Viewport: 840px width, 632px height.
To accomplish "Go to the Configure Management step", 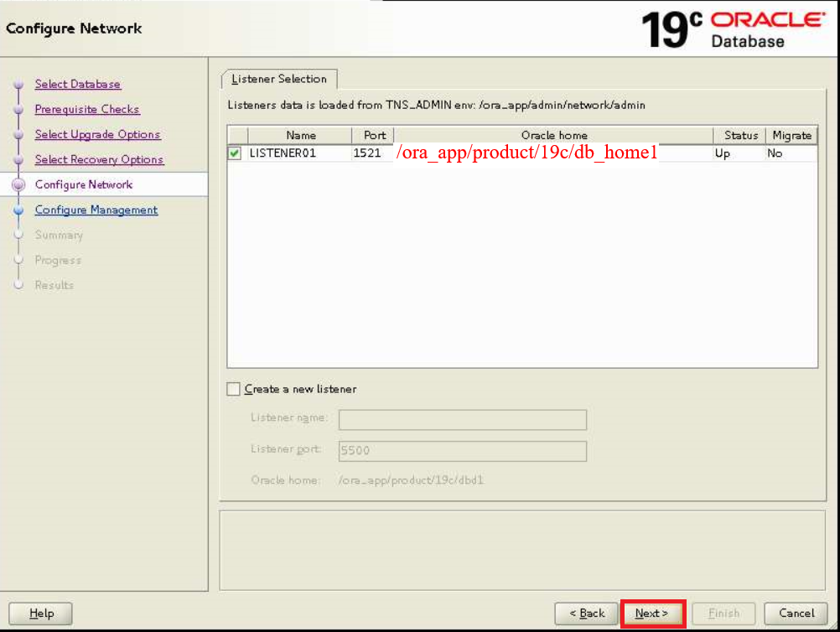I will [x=96, y=210].
